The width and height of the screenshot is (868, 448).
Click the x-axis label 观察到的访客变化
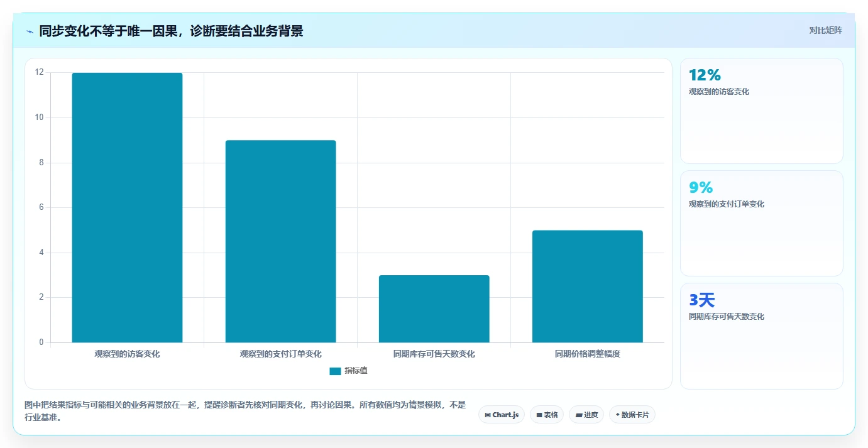tap(127, 354)
